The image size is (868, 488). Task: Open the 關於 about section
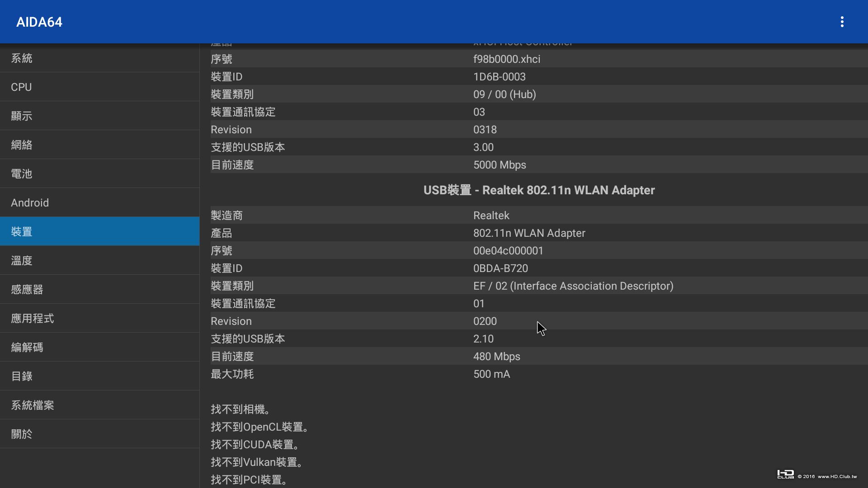[x=99, y=434]
